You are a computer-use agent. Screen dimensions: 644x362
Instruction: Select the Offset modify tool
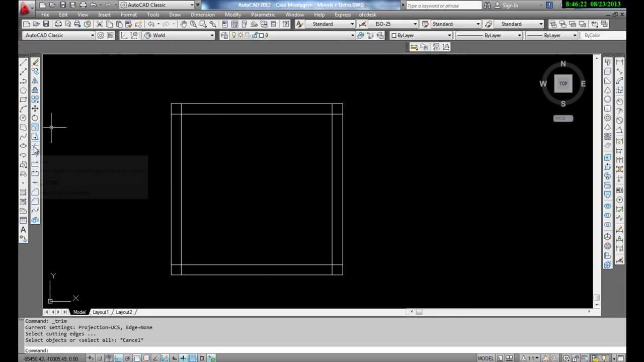[x=35, y=90]
